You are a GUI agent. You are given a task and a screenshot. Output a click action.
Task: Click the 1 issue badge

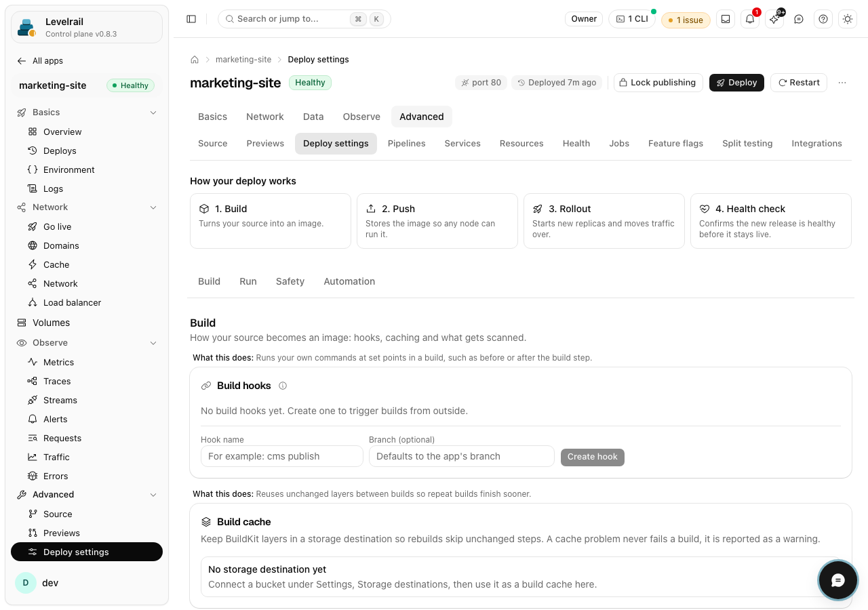[686, 20]
